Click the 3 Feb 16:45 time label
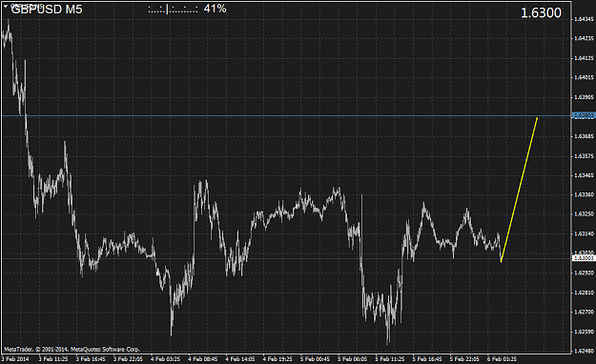 tap(91, 359)
